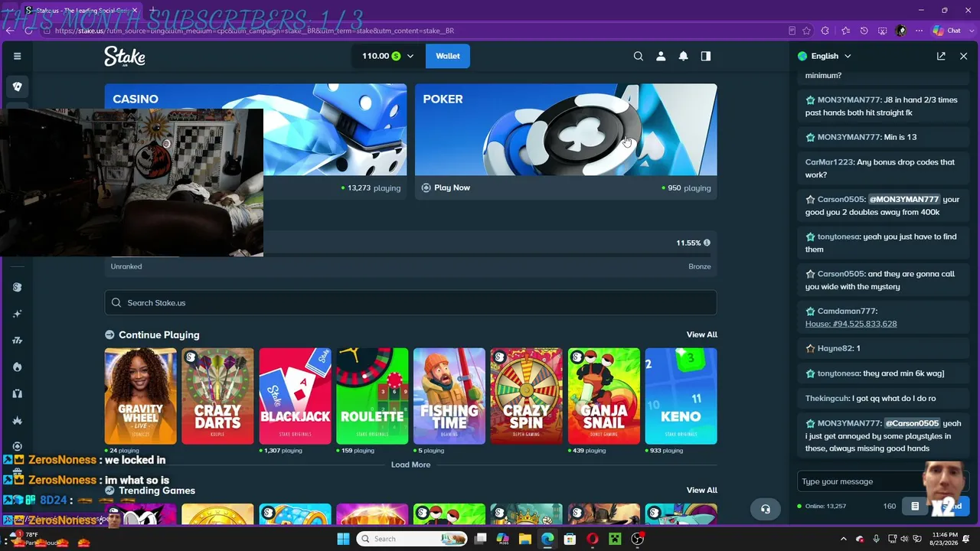Open File Explorer from the taskbar
The width and height of the screenshot is (980, 551).
tap(525, 539)
